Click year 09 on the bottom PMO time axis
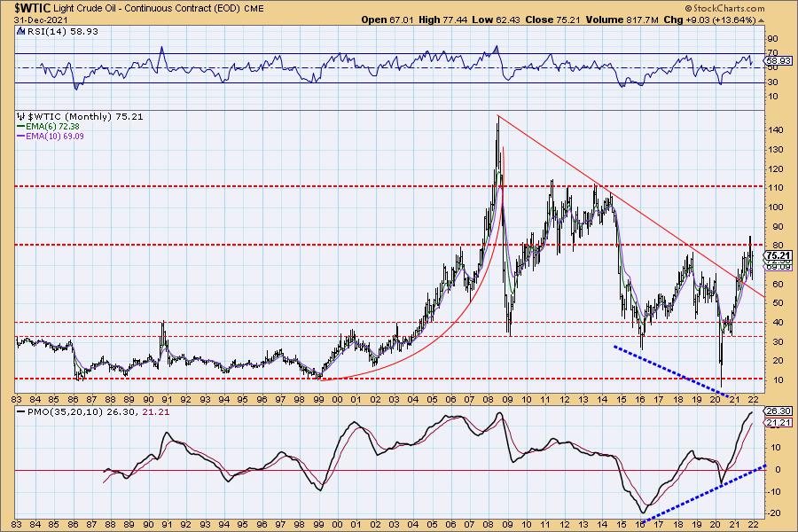The height and width of the screenshot is (532, 798). 507,526
